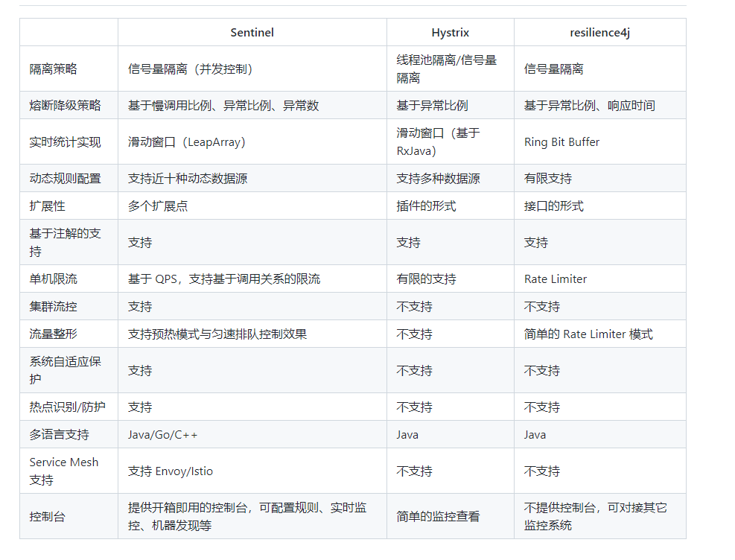Screen dimensions: 735x560
Task: Click the Hystrix column header
Action: click(x=450, y=32)
